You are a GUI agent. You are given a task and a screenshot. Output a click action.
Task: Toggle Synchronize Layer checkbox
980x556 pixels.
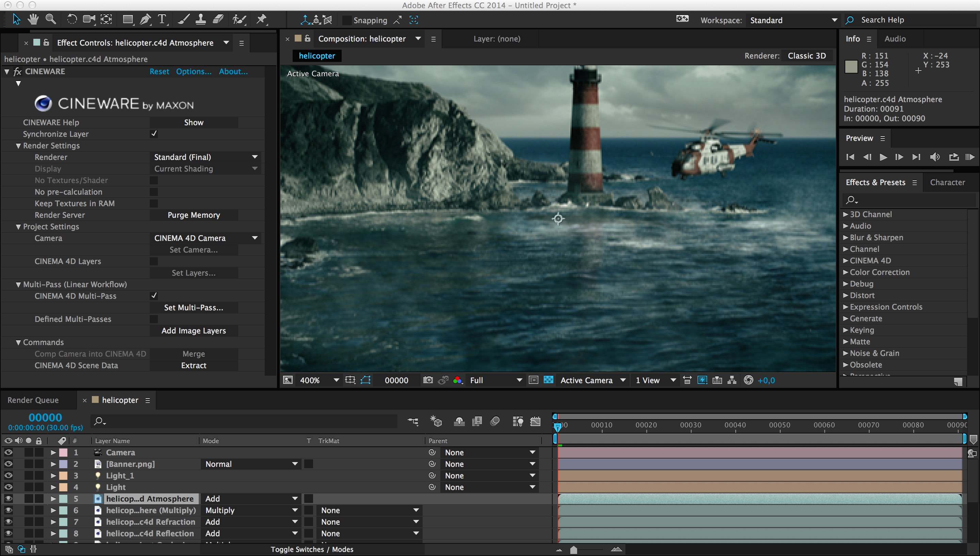click(x=154, y=134)
